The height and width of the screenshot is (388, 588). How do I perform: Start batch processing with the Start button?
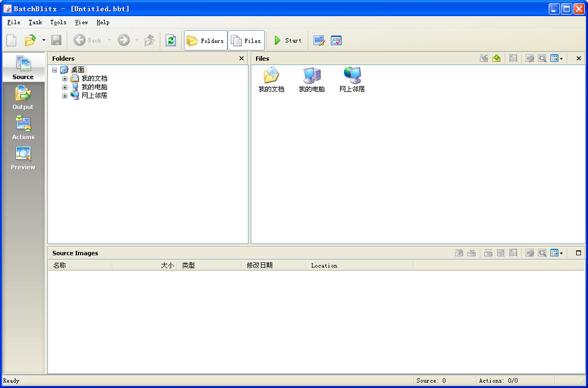pos(288,40)
